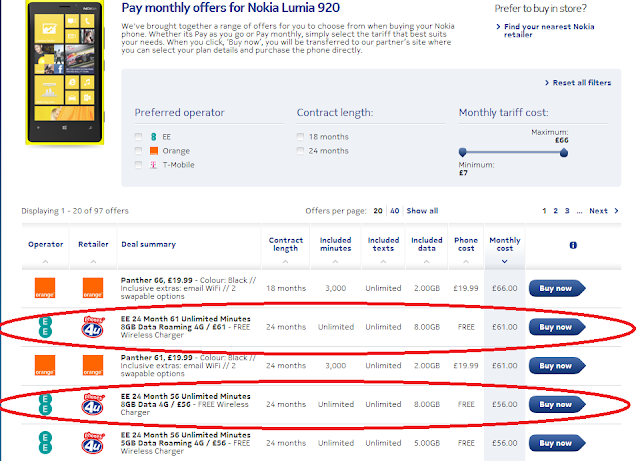Click EE operator logo in EE 61 row
Image resolution: width=640 pixels, height=461 pixels.
45,327
